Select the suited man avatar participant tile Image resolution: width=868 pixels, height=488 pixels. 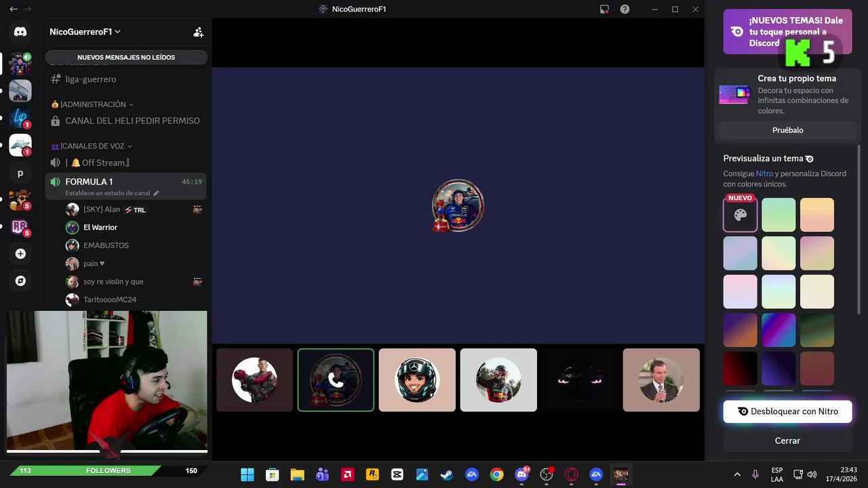(661, 380)
